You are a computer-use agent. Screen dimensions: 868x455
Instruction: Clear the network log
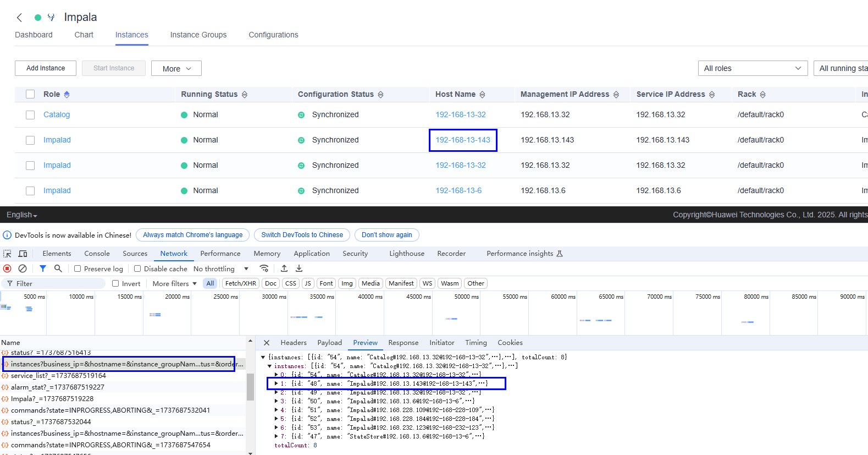23,268
